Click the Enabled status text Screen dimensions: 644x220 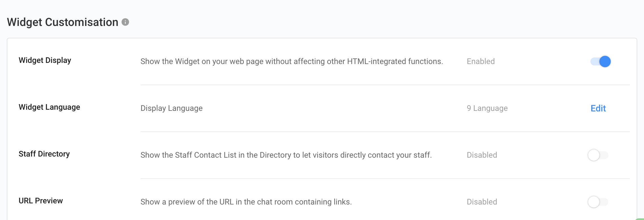481,61
